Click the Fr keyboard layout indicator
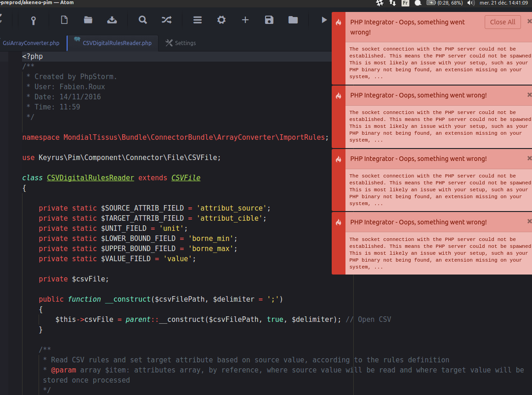Viewport: 532px width, 395px height. (x=405, y=3)
